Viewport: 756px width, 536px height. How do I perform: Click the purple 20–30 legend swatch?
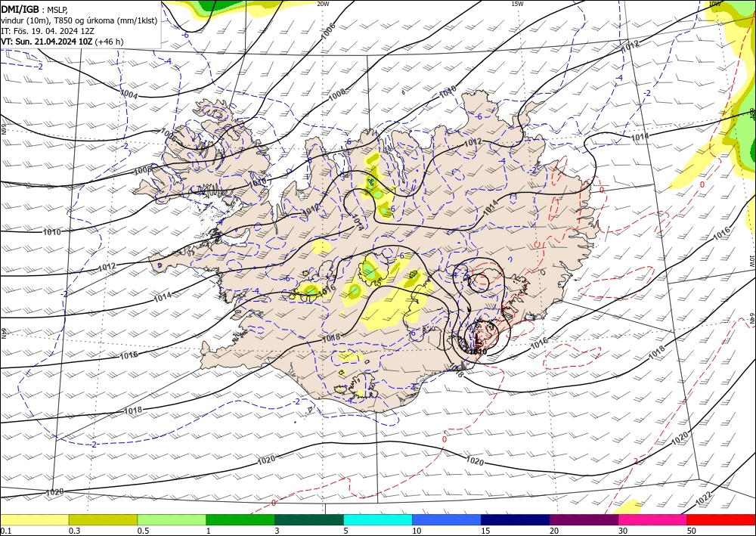(x=584, y=519)
